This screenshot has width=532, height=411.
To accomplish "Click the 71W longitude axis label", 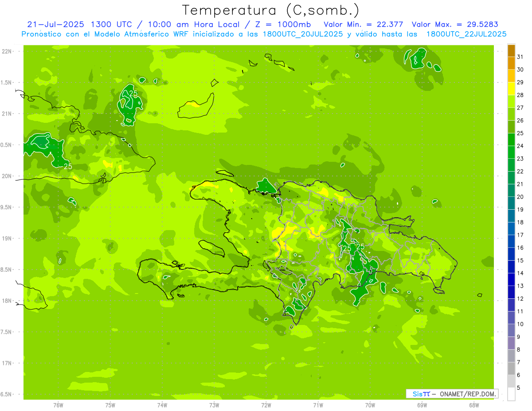I will [318, 405].
